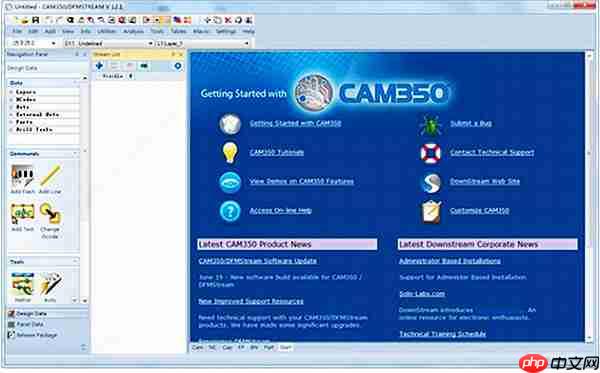Switch to Design Data pane
The height and width of the screenshot is (373, 600).
tap(31, 314)
